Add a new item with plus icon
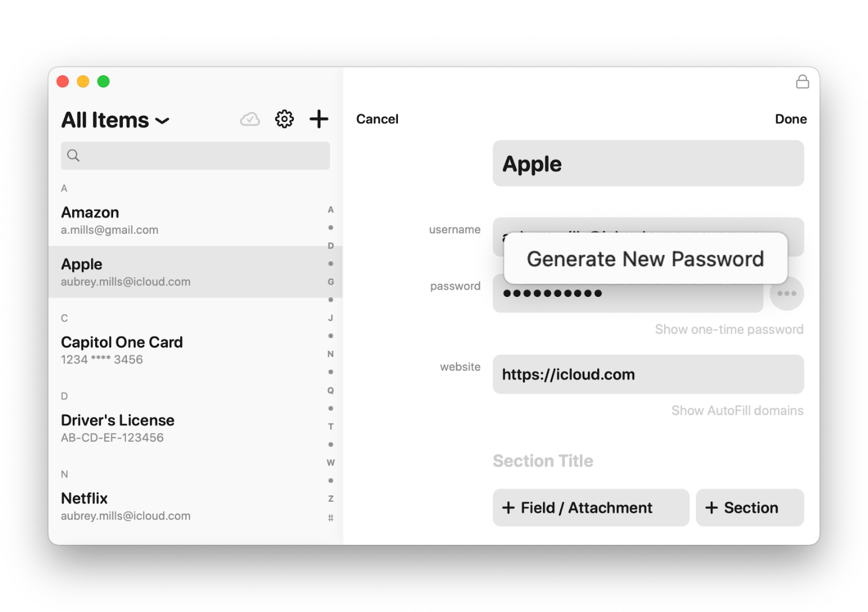The image size is (868, 612). pos(319,119)
